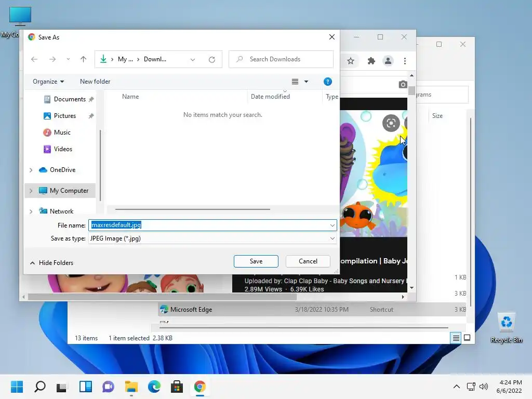Click the File name text field
Viewport: 532px width, 399px height.
[x=209, y=225]
